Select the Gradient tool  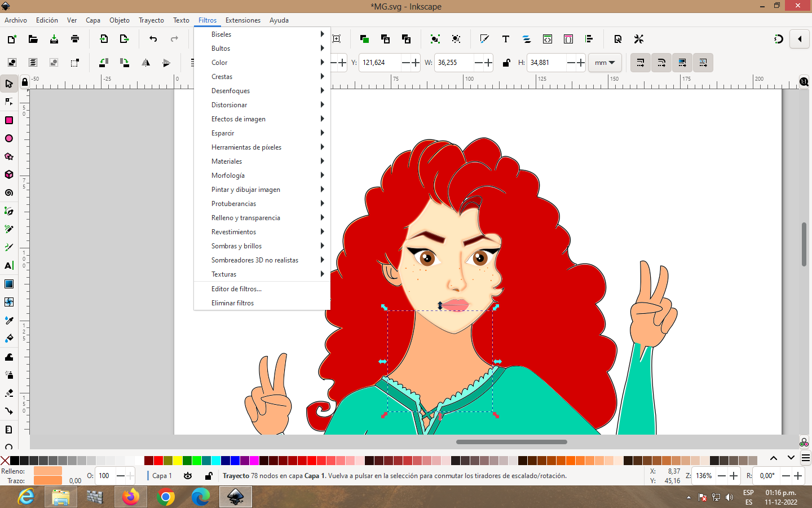(x=9, y=284)
